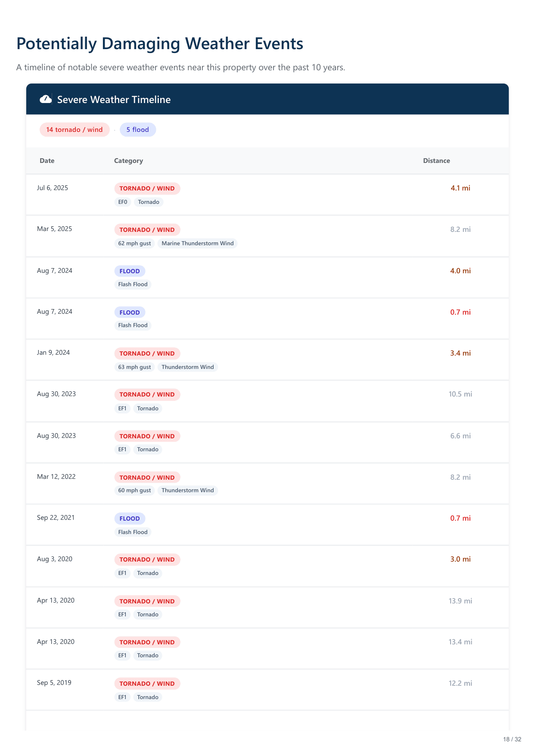535x756 pixels.
Task: Click the cloud icon beside Severe Weather Timeline
Action: 46,100
